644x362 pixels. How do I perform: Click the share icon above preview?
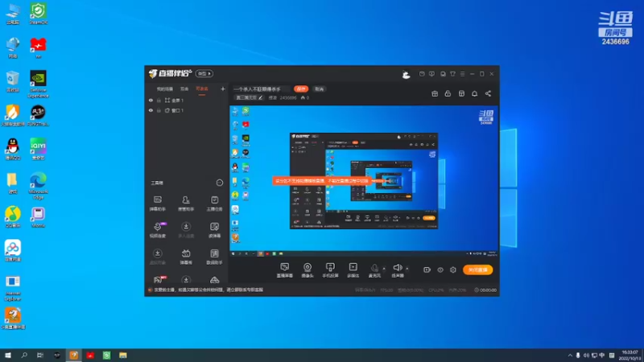click(x=488, y=93)
